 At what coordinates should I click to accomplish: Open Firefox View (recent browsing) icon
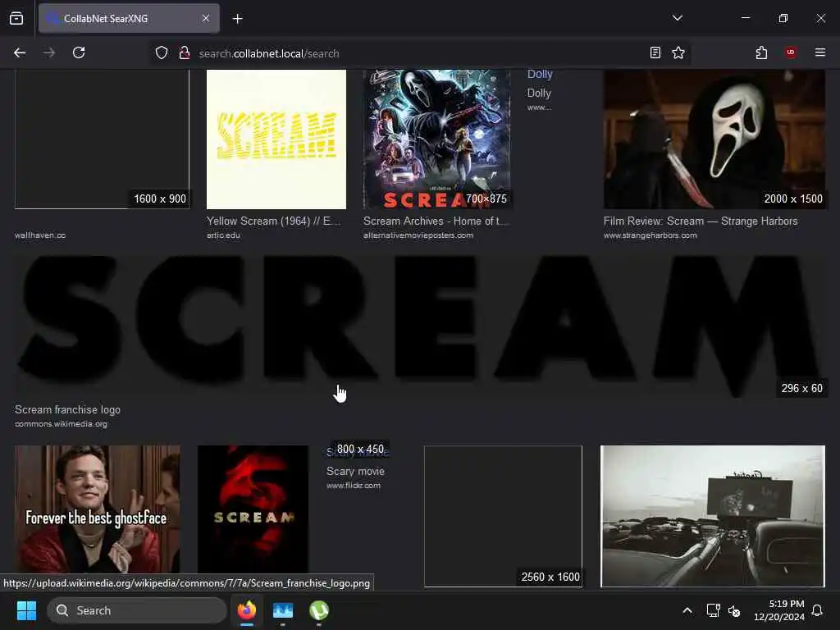pyautogui.click(x=16, y=18)
